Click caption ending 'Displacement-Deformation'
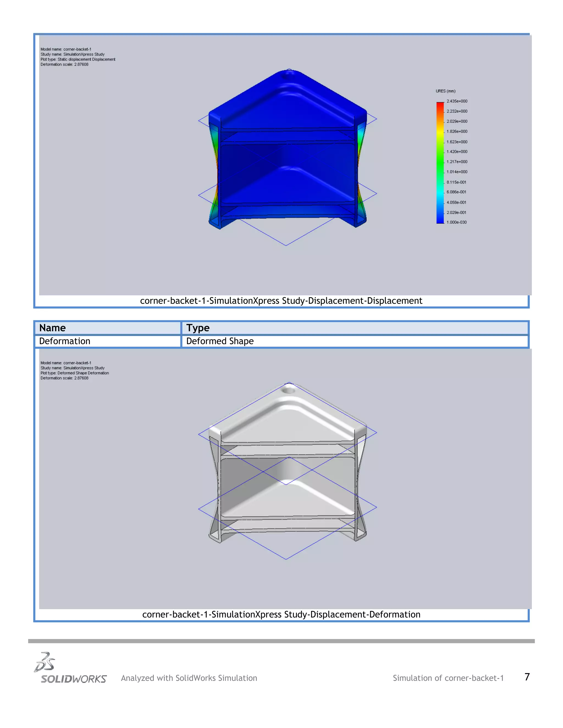This screenshot has width=563, height=728. coord(281,614)
